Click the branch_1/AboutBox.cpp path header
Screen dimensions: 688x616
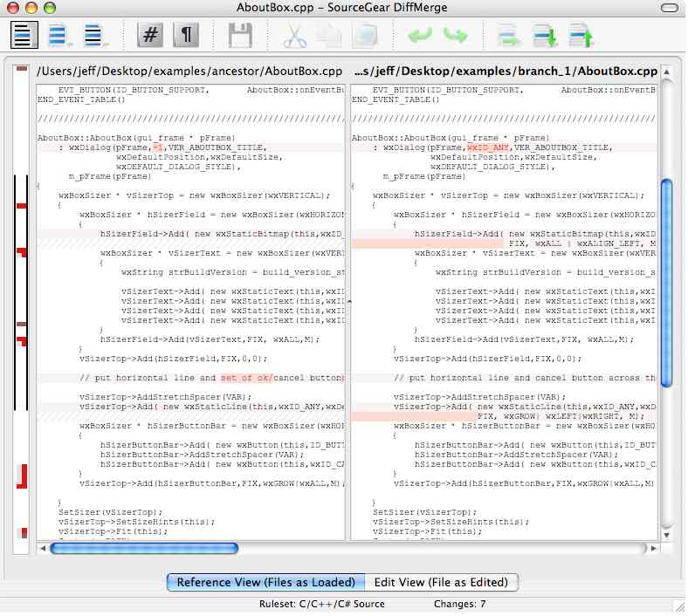pyautogui.click(x=506, y=71)
